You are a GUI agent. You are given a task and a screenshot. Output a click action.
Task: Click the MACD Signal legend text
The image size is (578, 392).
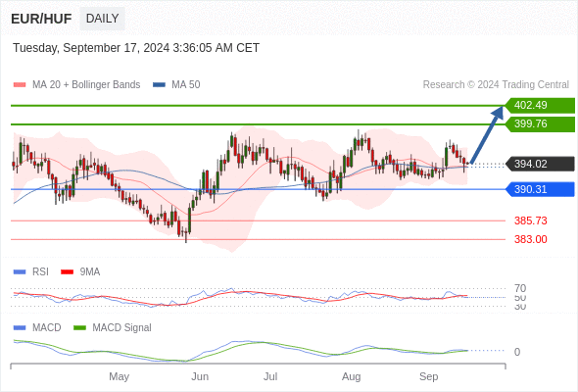(121, 327)
